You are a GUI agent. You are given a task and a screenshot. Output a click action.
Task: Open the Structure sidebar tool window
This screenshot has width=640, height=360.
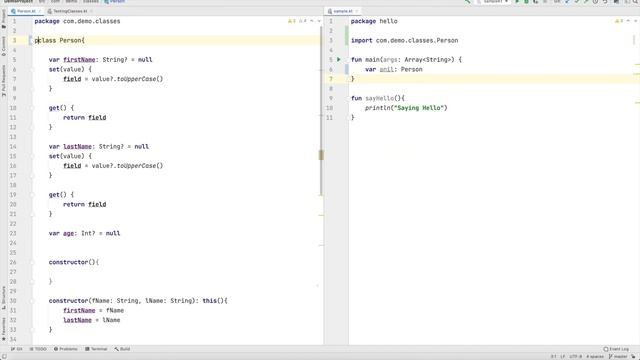pos(4,297)
